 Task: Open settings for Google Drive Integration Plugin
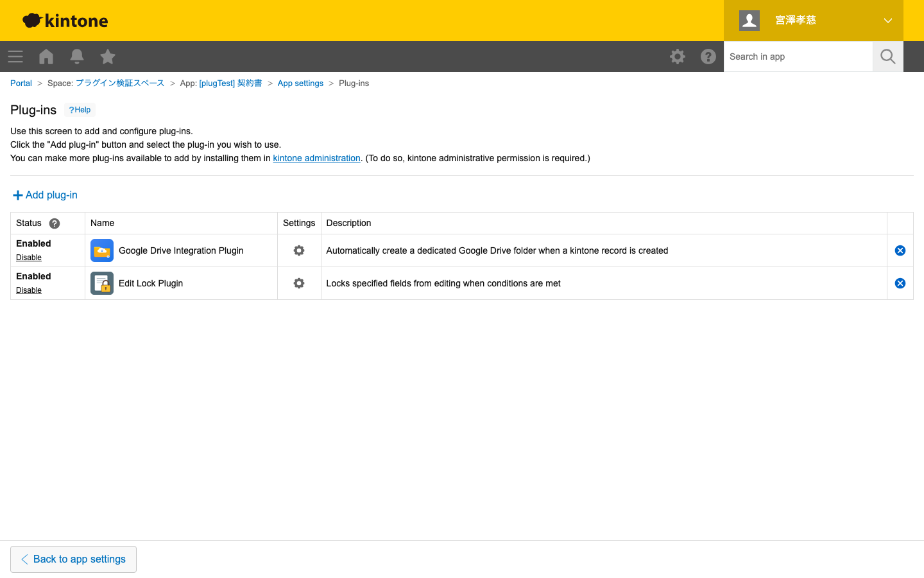299,250
